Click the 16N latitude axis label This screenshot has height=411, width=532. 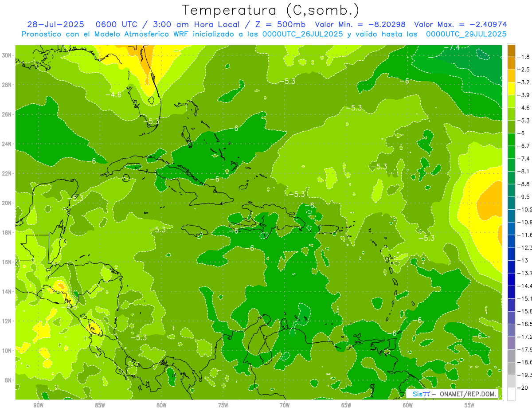click(x=8, y=262)
